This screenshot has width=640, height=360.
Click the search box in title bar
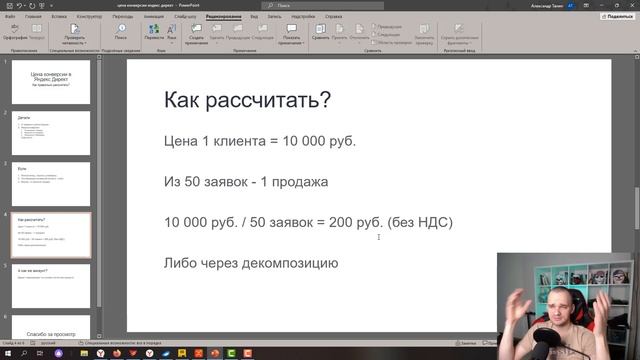click(322, 5)
